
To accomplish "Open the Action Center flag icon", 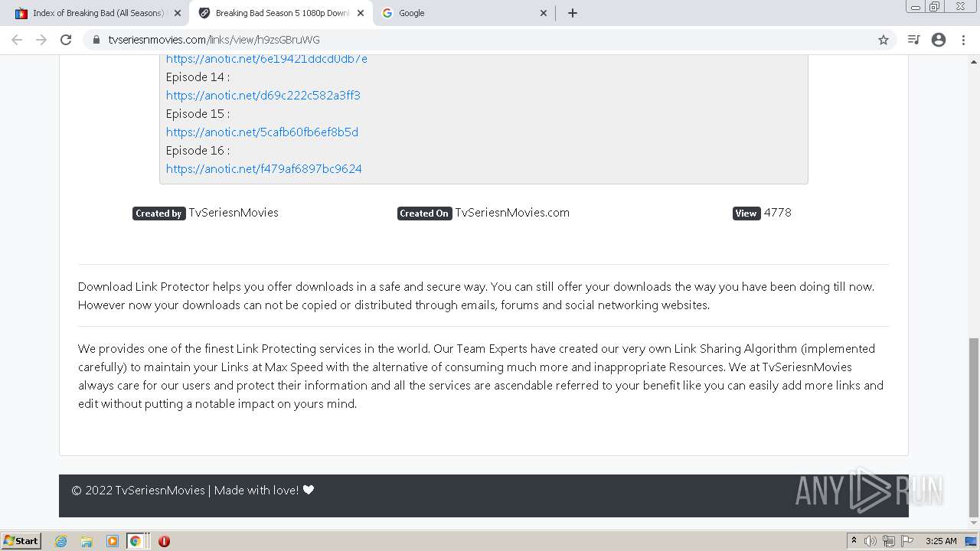I will [907, 541].
